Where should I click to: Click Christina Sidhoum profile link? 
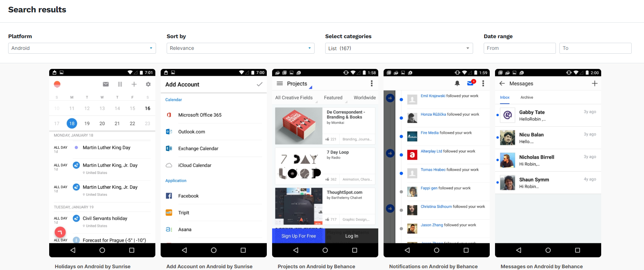click(436, 207)
